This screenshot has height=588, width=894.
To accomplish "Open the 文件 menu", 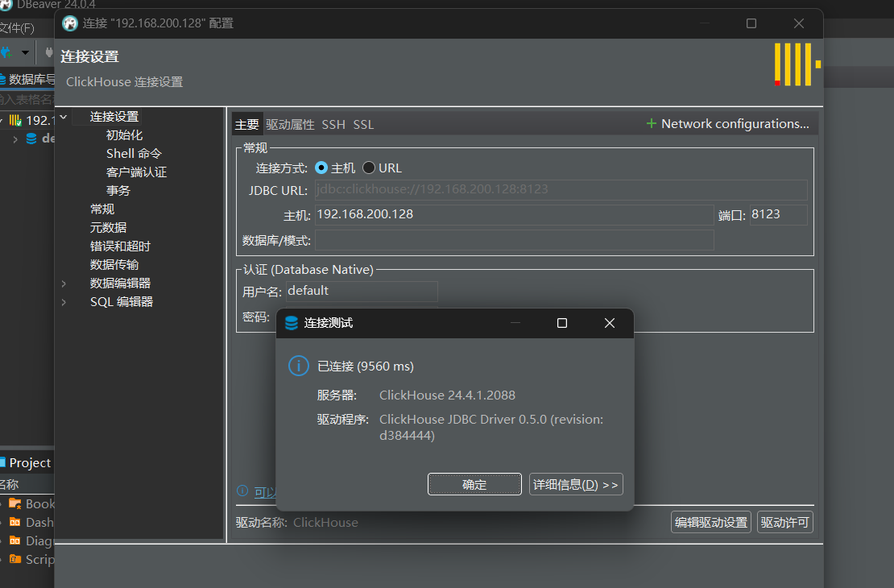I will coord(16,27).
